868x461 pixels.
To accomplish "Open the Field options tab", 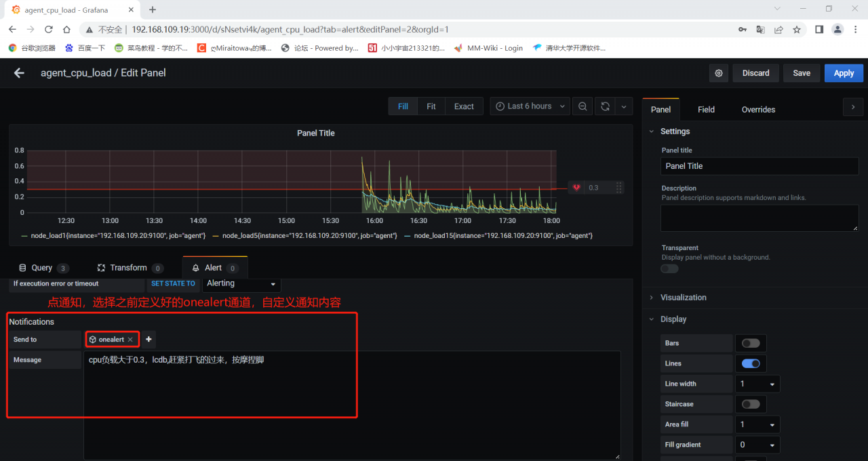I will pyautogui.click(x=707, y=109).
